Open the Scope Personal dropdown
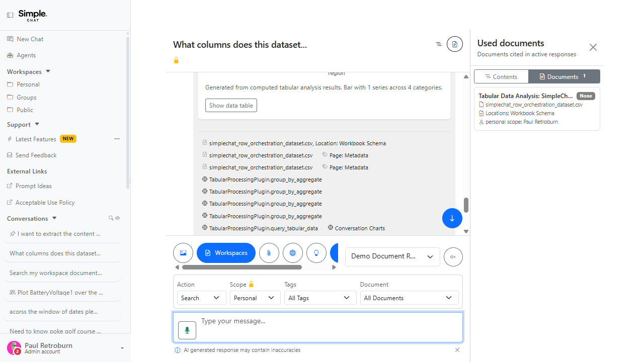 tap(255, 298)
